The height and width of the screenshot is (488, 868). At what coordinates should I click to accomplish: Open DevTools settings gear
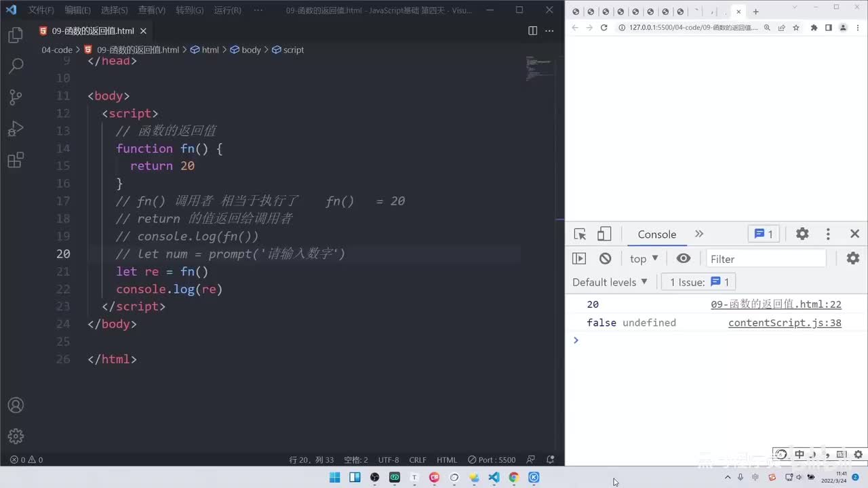tap(802, 234)
